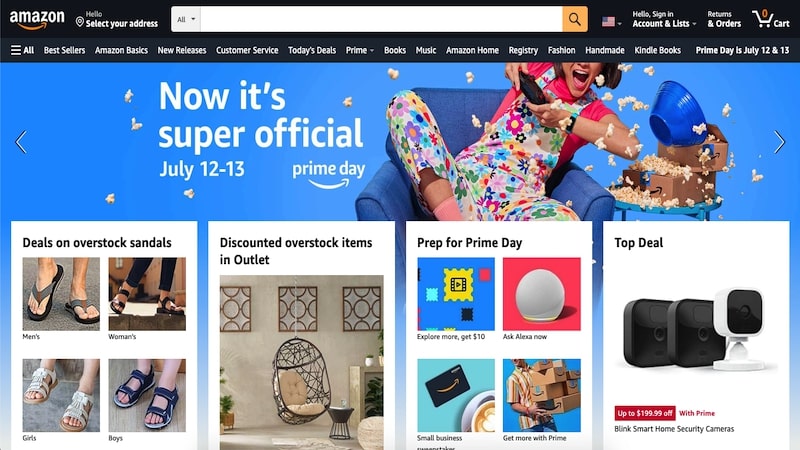The height and width of the screenshot is (450, 800).
Task: Expand the All search category dropdown
Action: [186, 19]
